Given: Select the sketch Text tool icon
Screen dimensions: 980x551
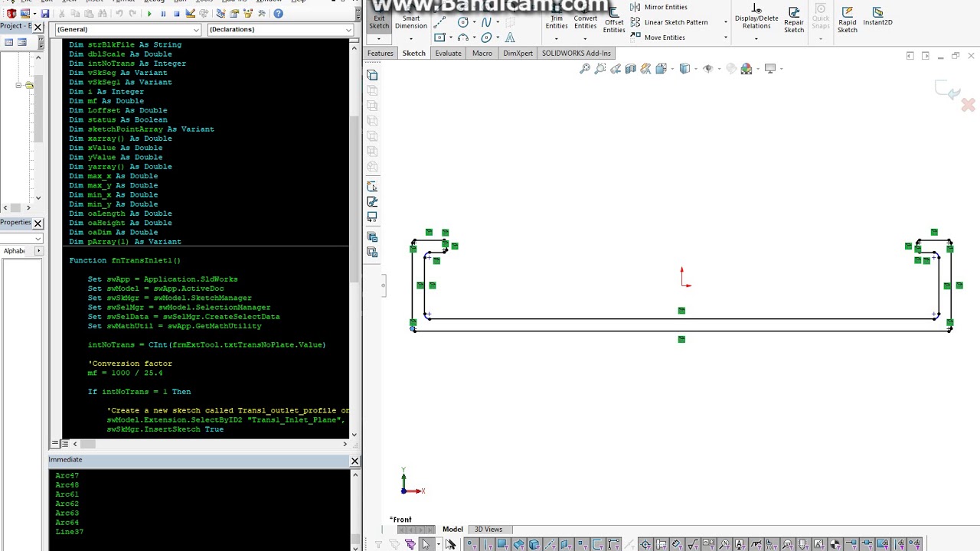Looking at the screenshot, I should 510,37.
